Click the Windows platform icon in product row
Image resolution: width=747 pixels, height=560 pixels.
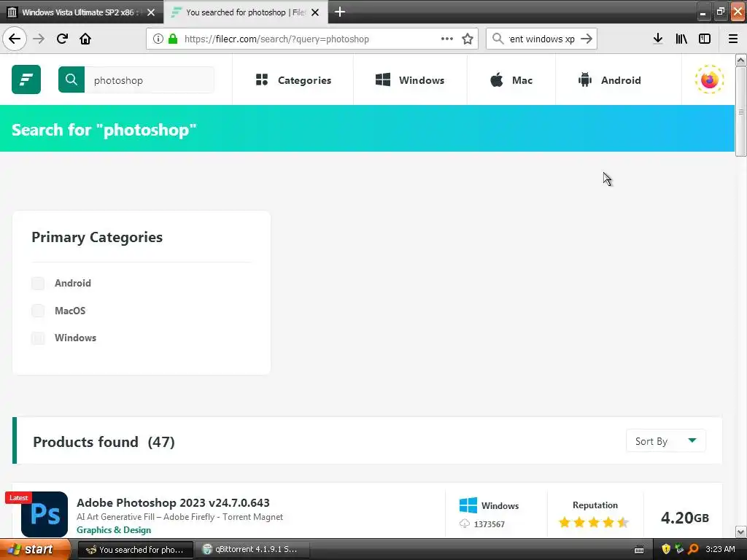click(x=468, y=505)
